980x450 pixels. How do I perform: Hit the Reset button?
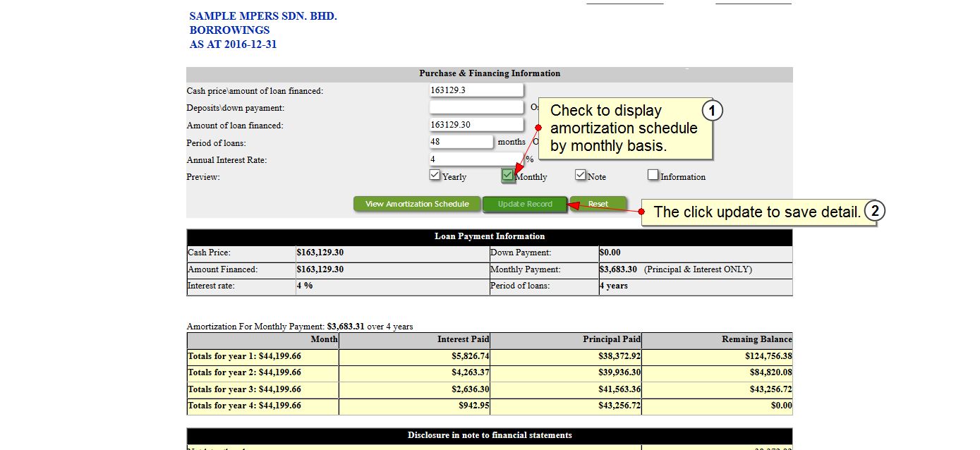(598, 204)
